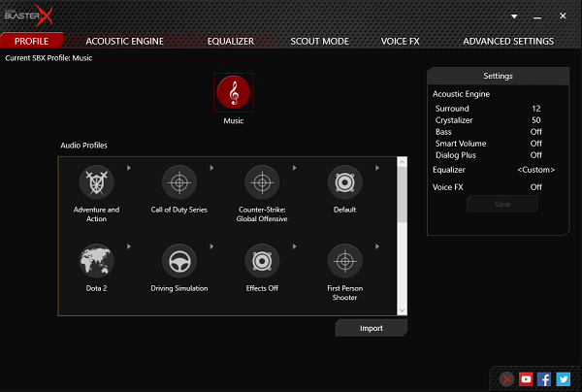Pick the Default speaker profile icon

tap(344, 182)
